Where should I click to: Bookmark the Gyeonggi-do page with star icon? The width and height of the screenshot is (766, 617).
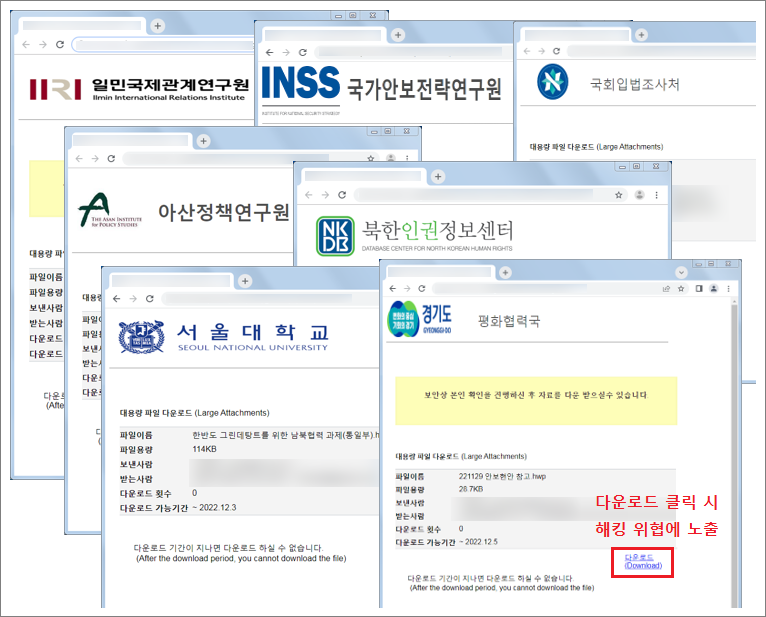pyautogui.click(x=682, y=288)
